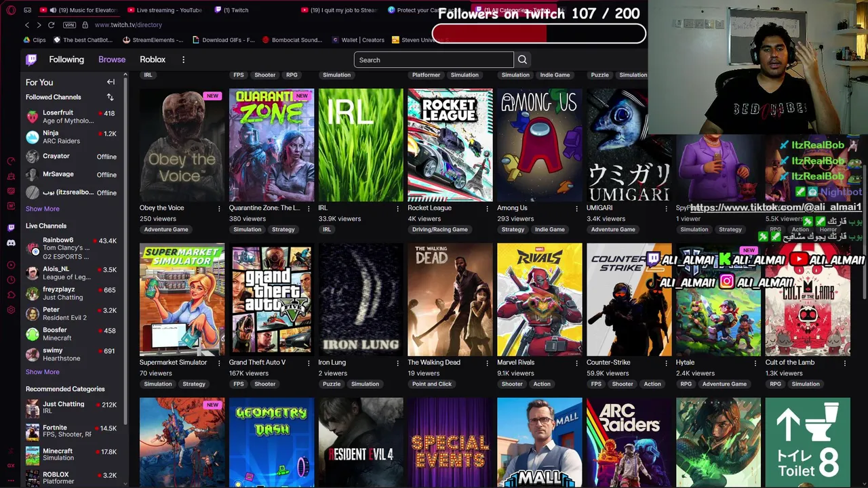868x488 pixels.
Task: Open the Roblox navigation tab
Action: (x=153, y=60)
